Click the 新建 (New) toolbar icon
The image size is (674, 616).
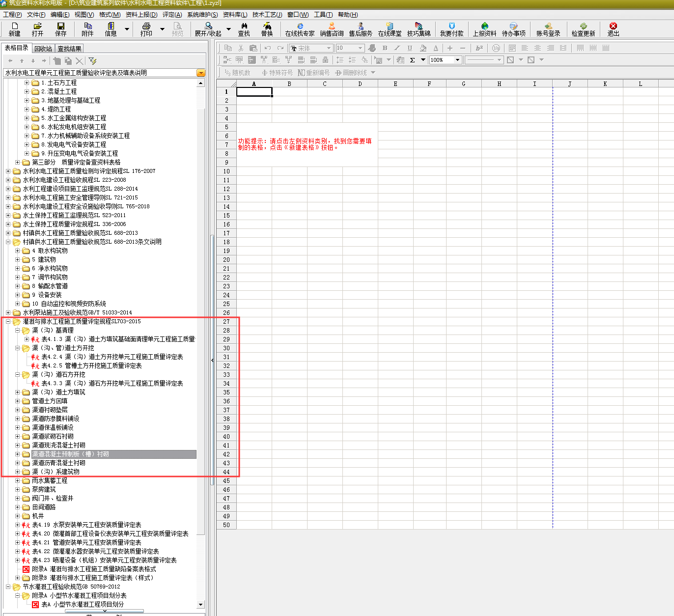pos(14,29)
